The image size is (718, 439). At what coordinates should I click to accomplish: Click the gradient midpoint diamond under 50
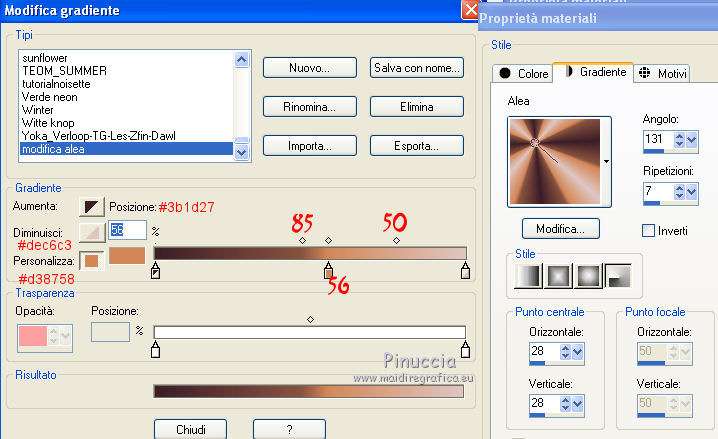397,240
